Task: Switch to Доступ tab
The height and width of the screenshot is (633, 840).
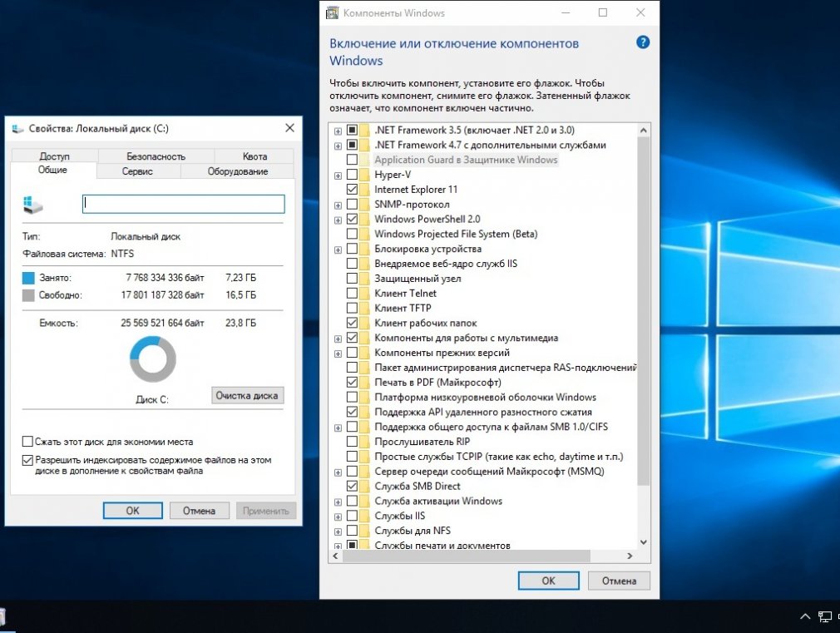Action: (x=55, y=156)
